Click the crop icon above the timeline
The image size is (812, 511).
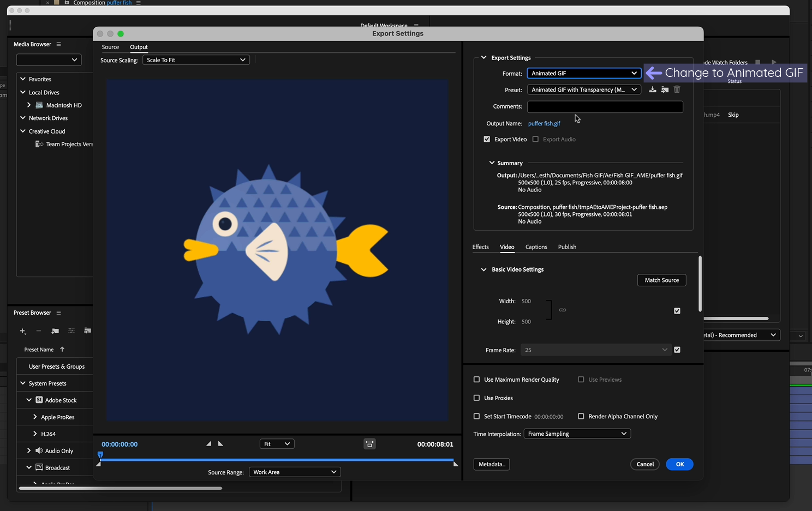click(369, 444)
